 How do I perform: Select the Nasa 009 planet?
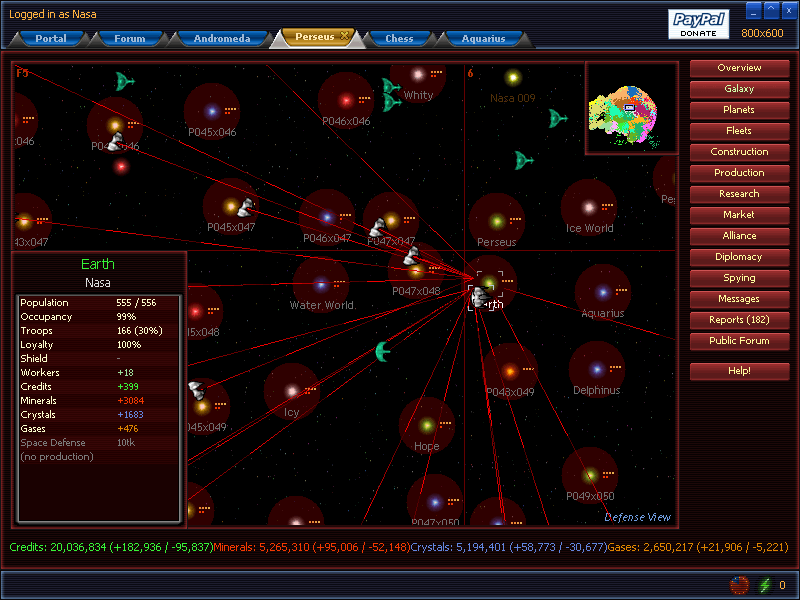point(513,78)
